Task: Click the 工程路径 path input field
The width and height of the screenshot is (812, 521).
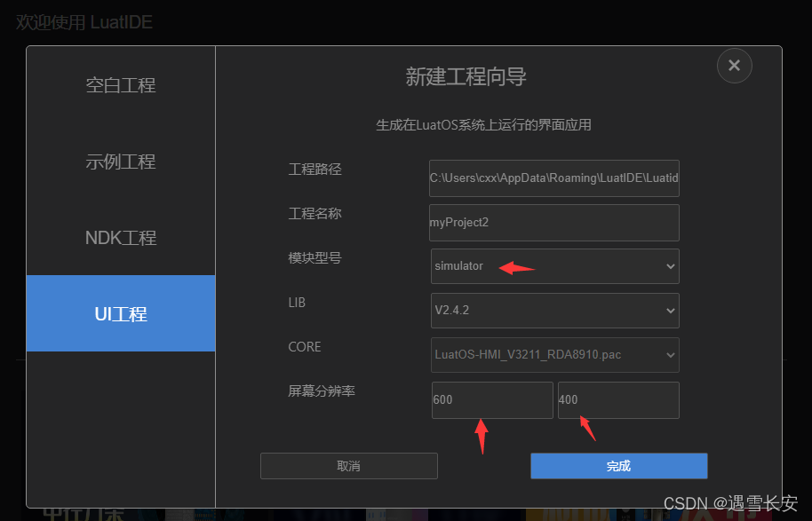Action: pos(554,178)
